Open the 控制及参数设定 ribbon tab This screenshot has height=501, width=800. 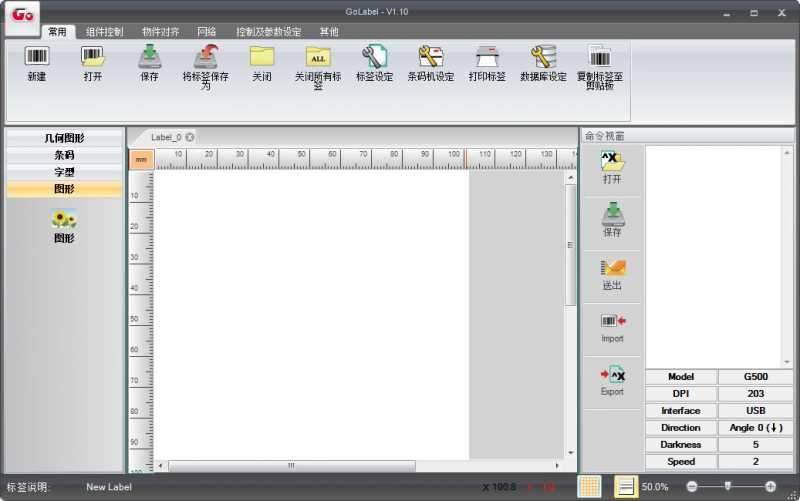pyautogui.click(x=268, y=32)
